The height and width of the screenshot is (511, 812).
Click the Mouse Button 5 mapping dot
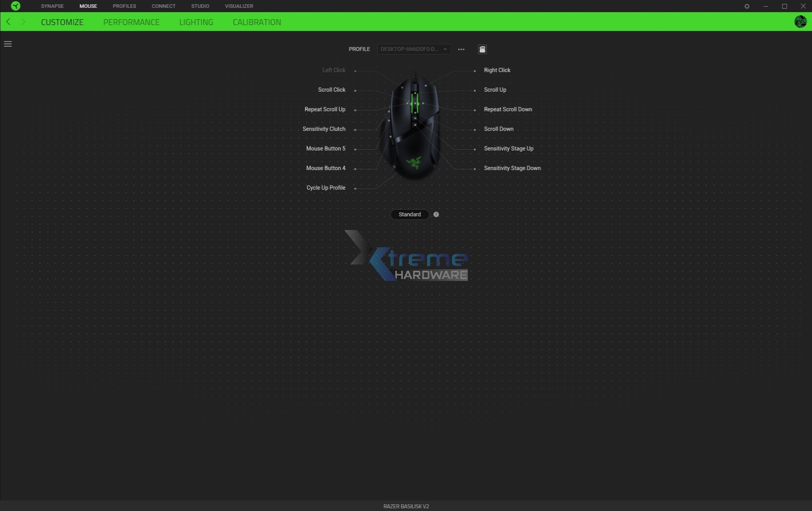click(355, 149)
